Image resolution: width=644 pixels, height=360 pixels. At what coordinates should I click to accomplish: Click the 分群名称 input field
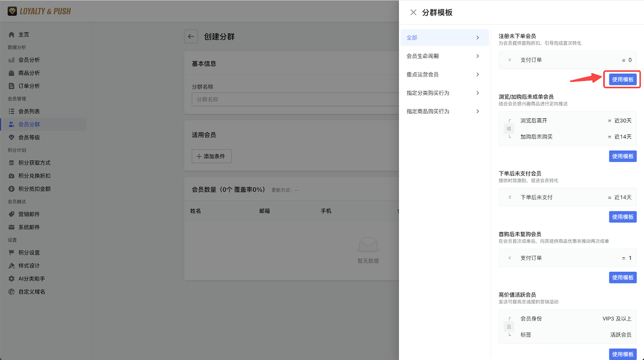point(292,99)
